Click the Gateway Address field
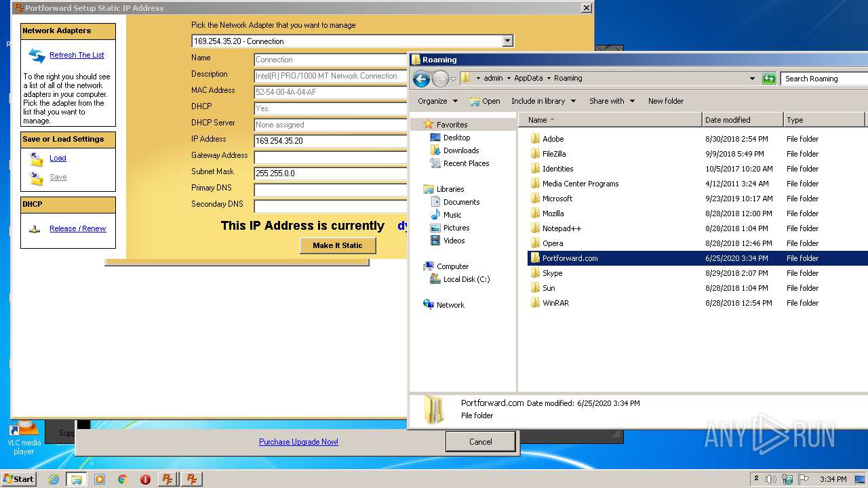 pos(330,157)
